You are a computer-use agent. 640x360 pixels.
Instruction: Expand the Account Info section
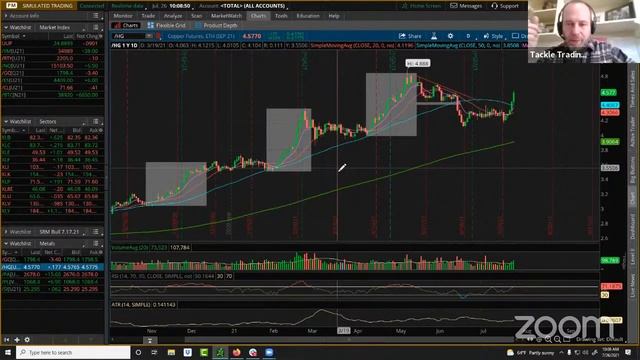[6, 16]
